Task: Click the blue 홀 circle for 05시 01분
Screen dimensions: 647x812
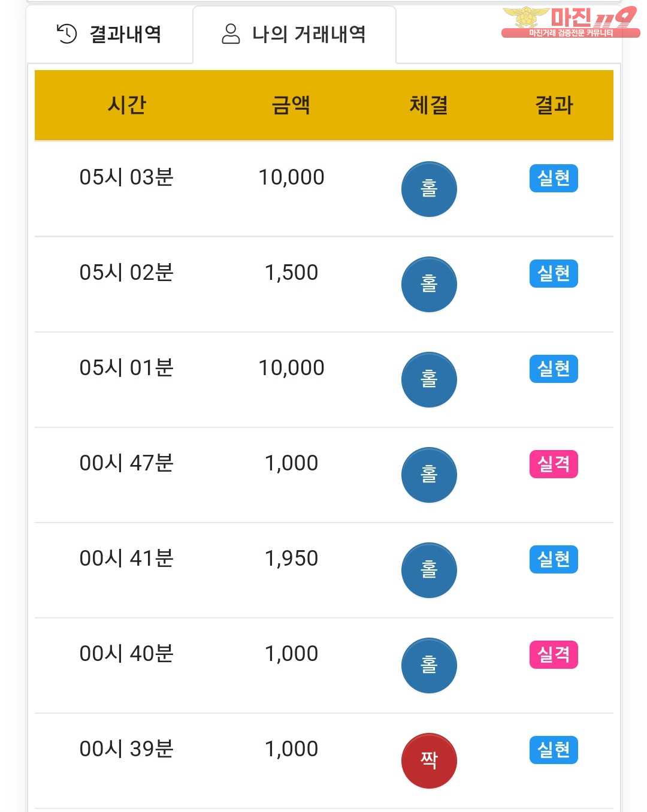Action: pyautogui.click(x=429, y=380)
